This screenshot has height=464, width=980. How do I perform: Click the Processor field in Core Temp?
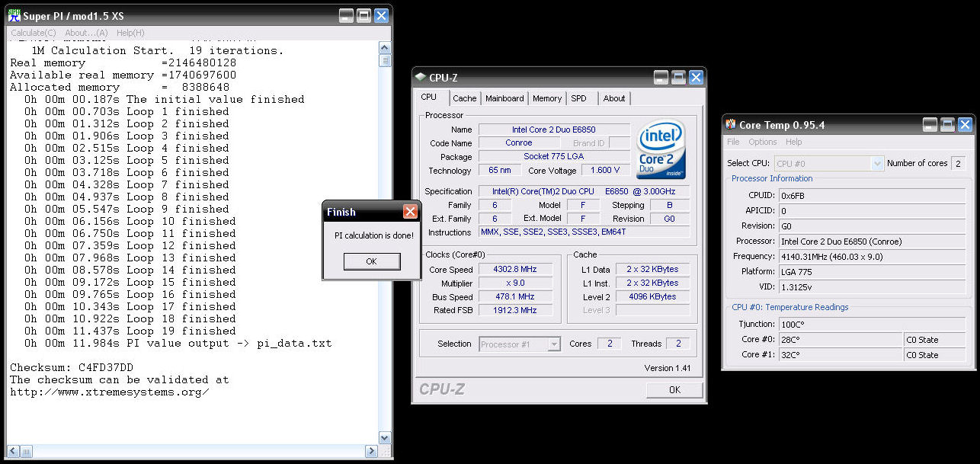873,242
